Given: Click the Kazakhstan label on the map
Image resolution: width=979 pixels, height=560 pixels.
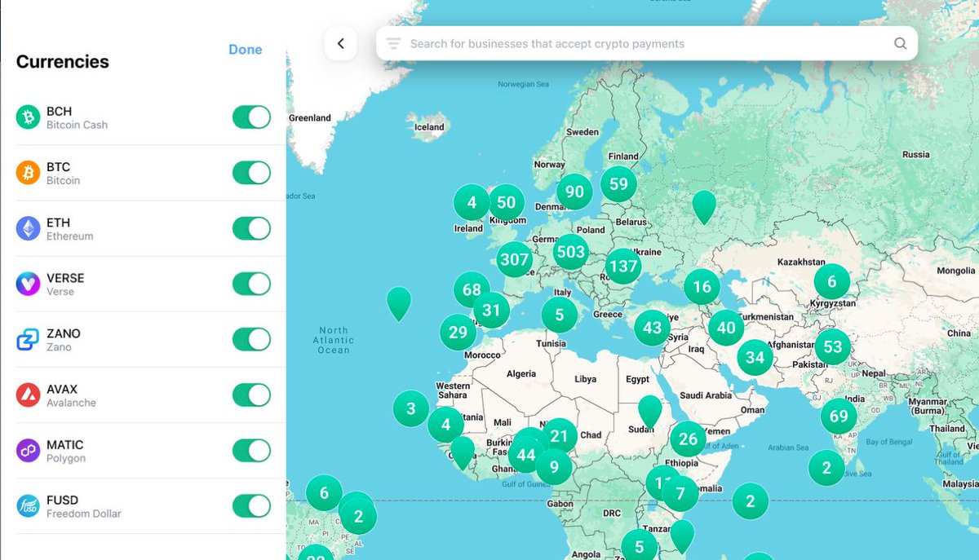Looking at the screenshot, I should pyautogui.click(x=801, y=262).
